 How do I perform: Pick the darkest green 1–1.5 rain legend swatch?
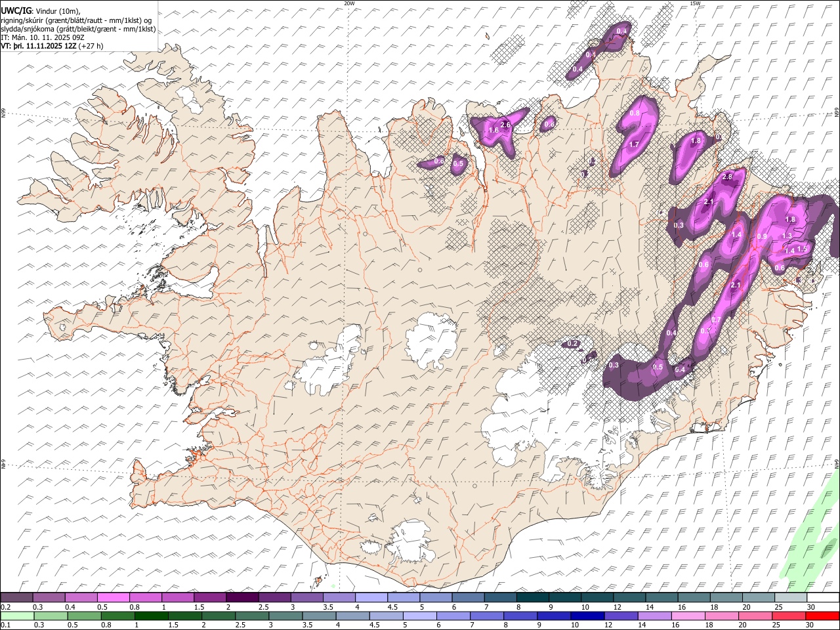(152, 616)
